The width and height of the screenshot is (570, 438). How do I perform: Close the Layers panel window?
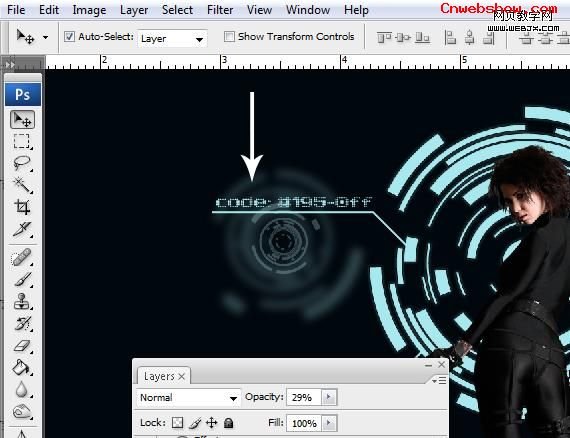(441, 364)
